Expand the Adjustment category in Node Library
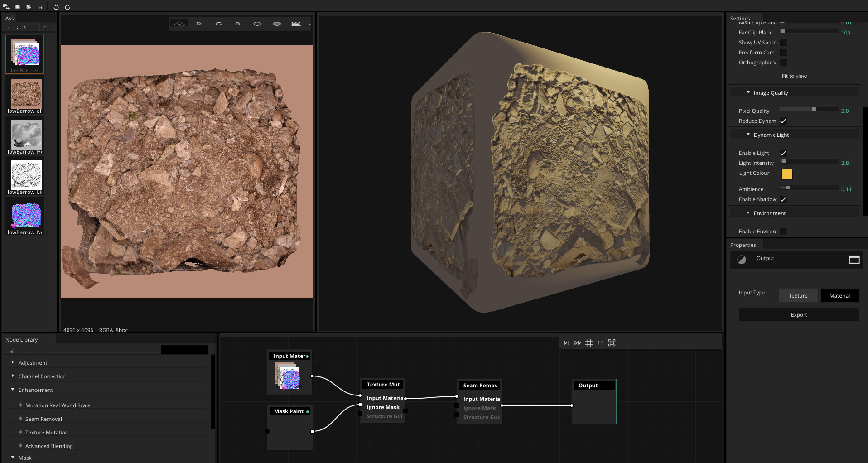The image size is (868, 463). (x=13, y=362)
